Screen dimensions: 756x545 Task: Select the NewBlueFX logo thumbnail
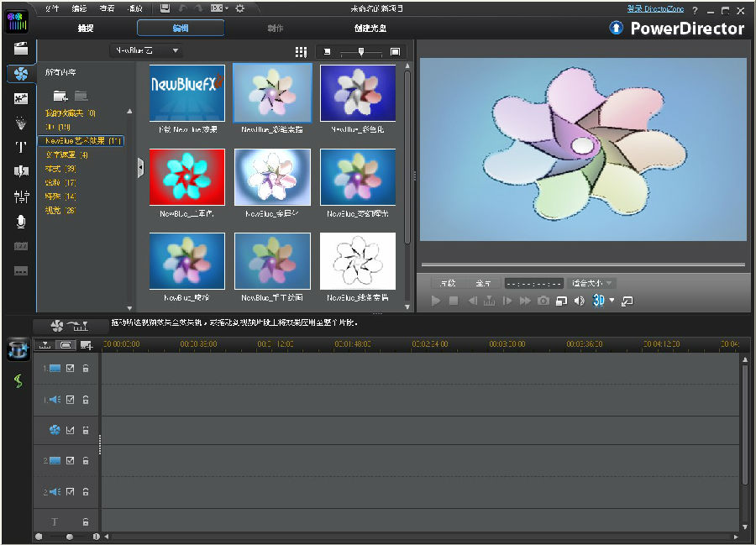[186, 92]
